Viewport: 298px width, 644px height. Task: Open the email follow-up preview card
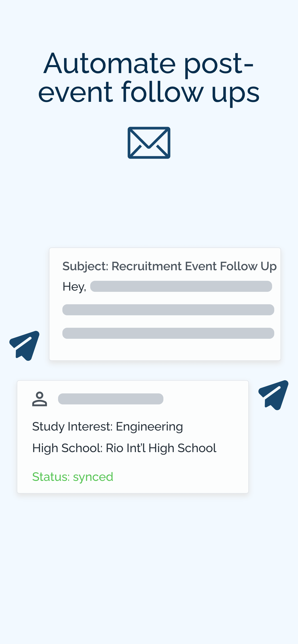click(165, 304)
